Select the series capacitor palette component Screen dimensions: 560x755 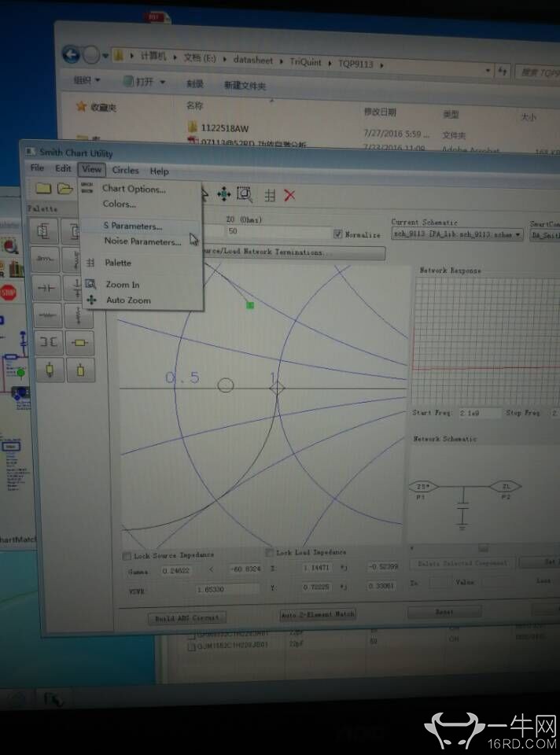46,288
